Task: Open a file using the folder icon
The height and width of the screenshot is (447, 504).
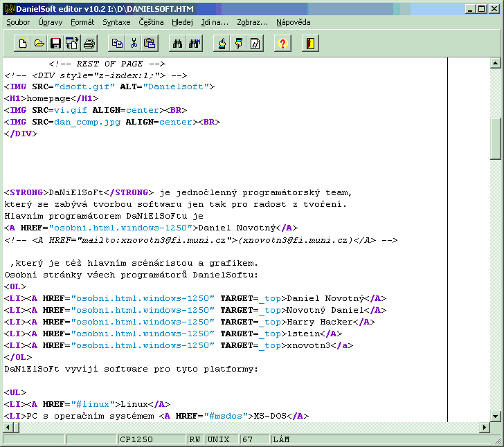Action: point(39,44)
